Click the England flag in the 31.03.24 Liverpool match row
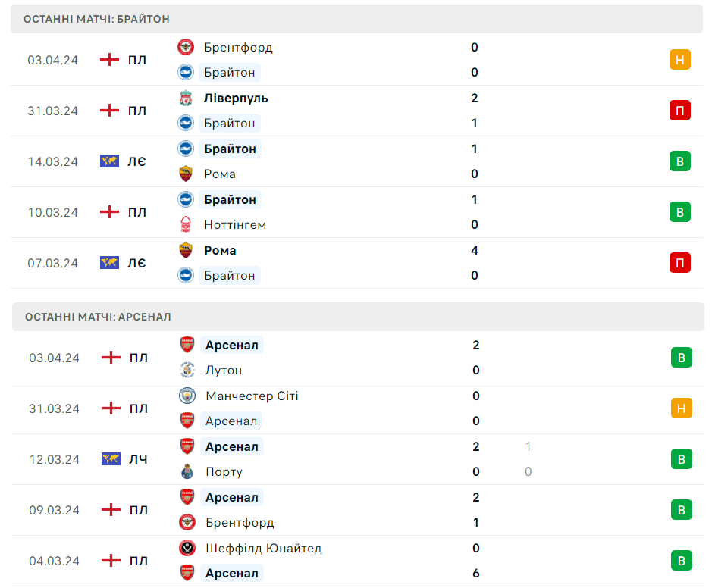Image resolution: width=712 pixels, height=588 pixels. tap(110, 111)
